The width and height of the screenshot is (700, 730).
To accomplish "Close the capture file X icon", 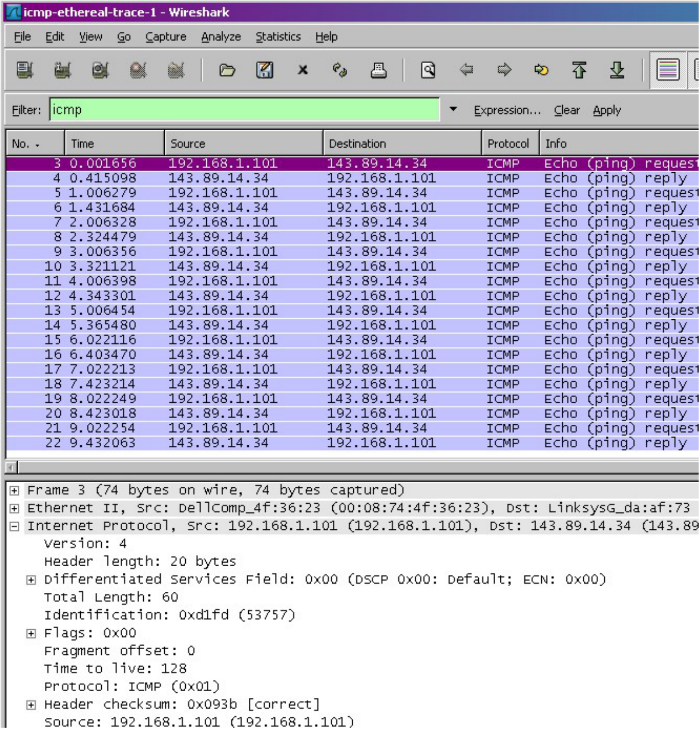I will 302,70.
